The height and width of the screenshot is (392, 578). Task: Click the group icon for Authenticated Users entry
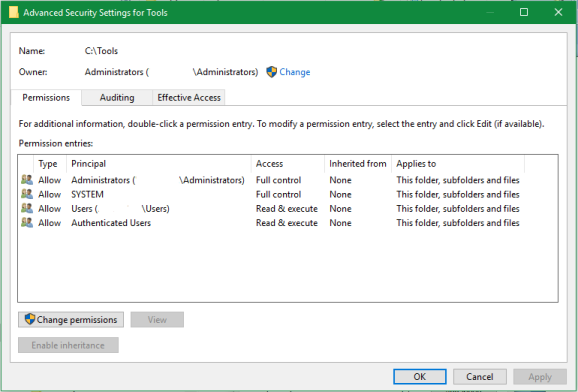[27, 223]
